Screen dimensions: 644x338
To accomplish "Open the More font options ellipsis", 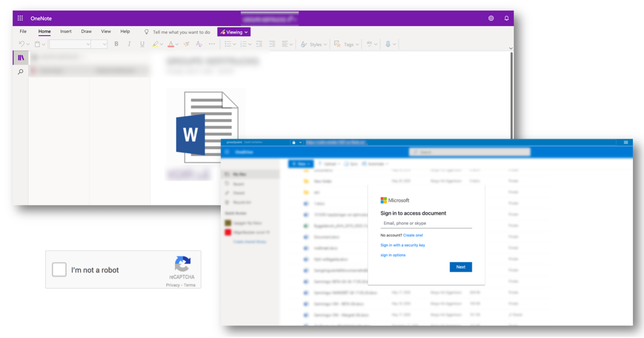I will tap(212, 44).
